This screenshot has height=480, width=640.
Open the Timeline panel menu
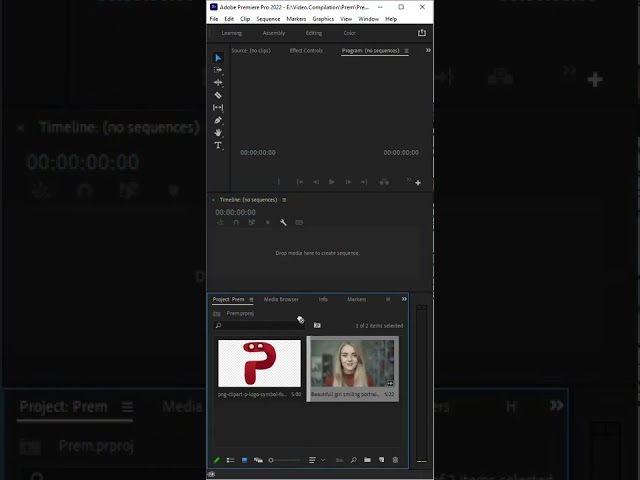coord(284,200)
